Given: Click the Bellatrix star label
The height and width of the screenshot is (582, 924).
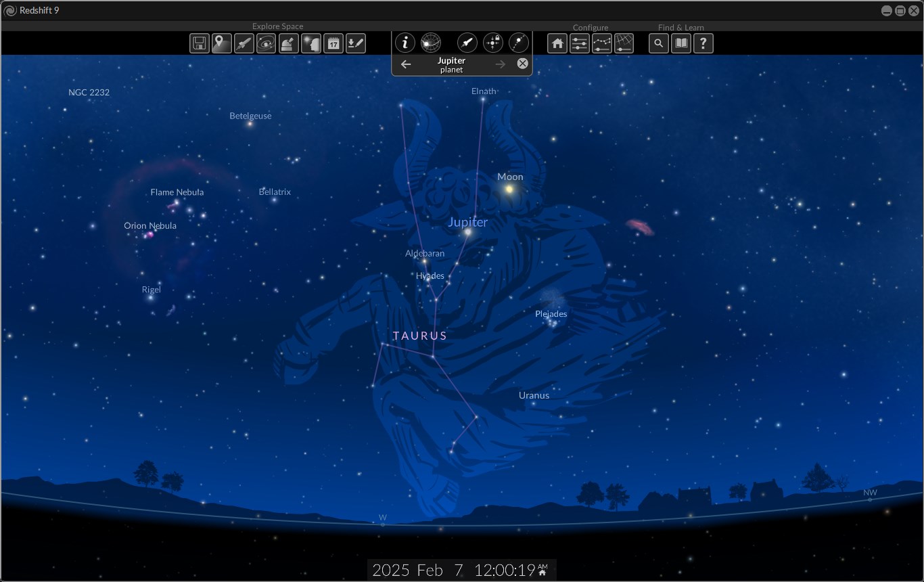Looking at the screenshot, I should coord(275,192).
